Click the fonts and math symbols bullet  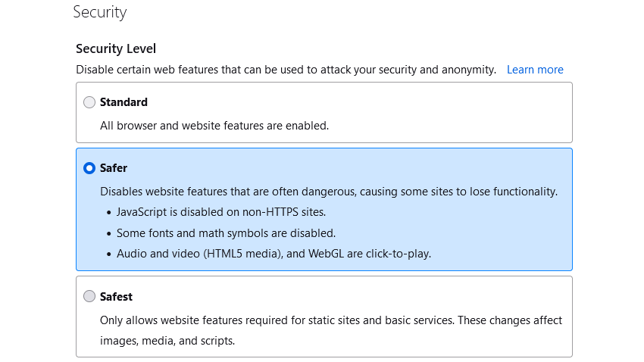click(x=226, y=233)
